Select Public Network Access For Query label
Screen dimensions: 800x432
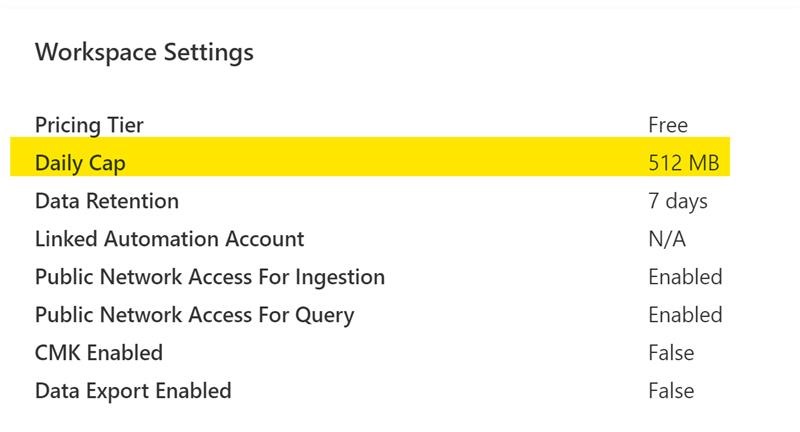[194, 315]
